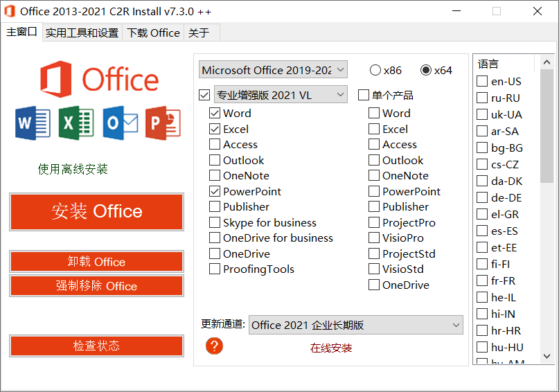Click the large Office logo icon
559x392 pixels.
tap(55, 78)
